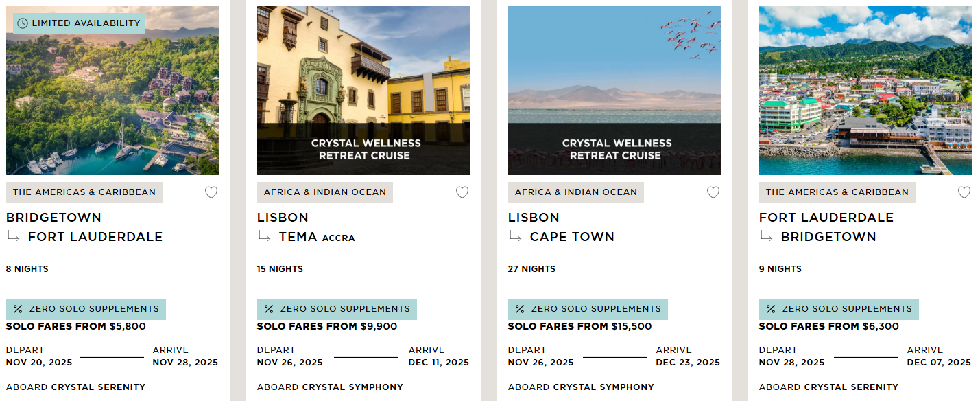Viewport: 980px width, 401px height.
Task: Open the colorful harbor town cruise photo
Action: 865,91
